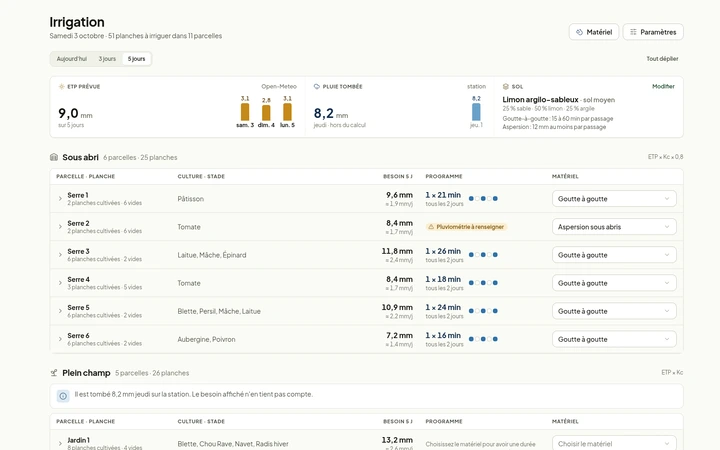The width and height of the screenshot is (720, 450).
Task: Click Modifier in the Sol card
Action: coord(663,86)
